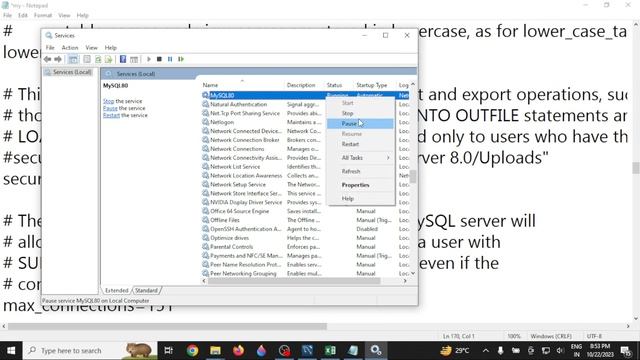This screenshot has height=360, width=640.
Task: Open Task View on the taskbar
Action: 168,350
